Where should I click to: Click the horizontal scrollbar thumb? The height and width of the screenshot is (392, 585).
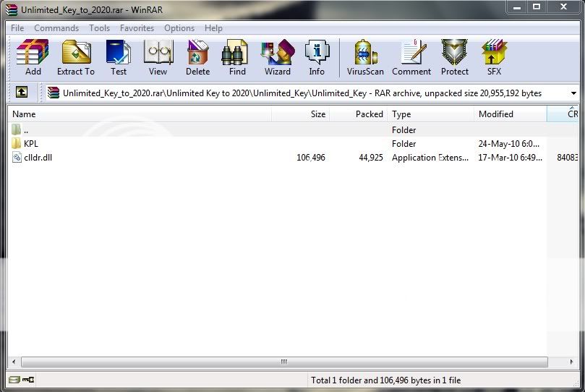(284, 362)
